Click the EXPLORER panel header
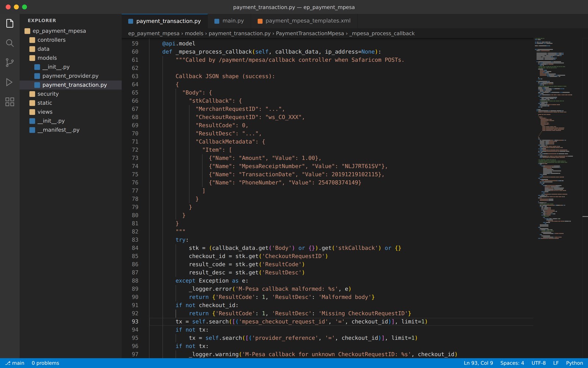The image size is (588, 368). (42, 21)
